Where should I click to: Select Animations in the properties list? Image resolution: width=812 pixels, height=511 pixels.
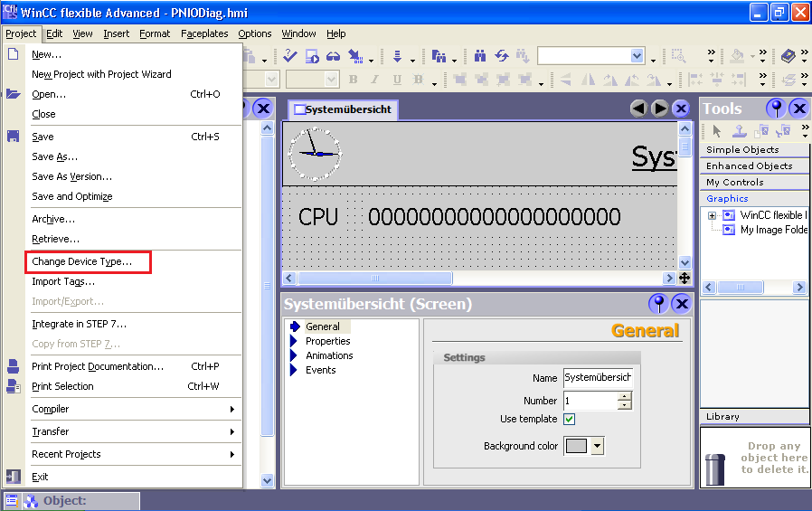pyautogui.click(x=329, y=355)
